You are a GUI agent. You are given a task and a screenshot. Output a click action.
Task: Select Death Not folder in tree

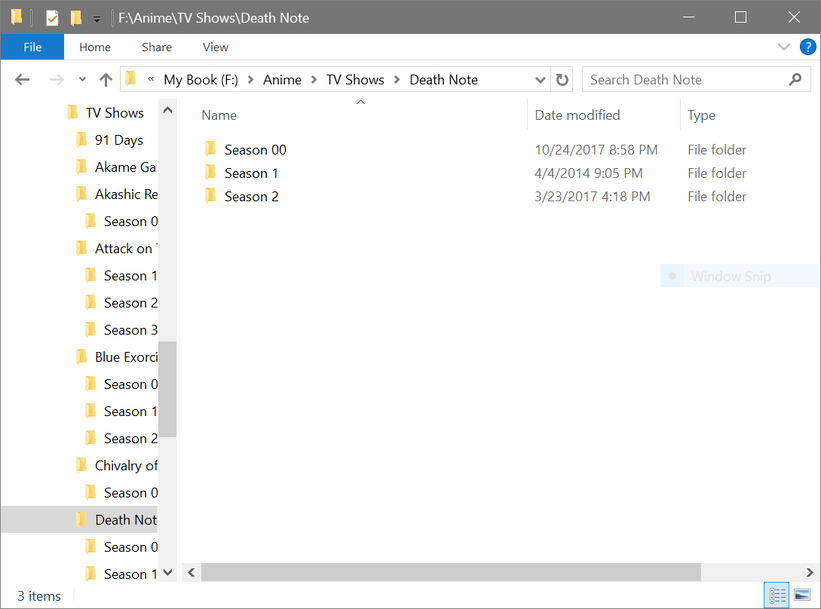[x=126, y=520]
